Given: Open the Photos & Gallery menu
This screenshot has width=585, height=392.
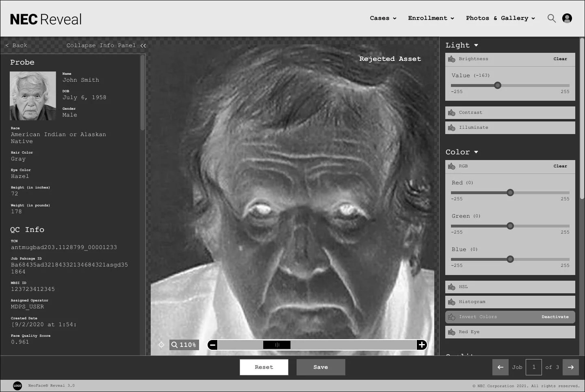Looking at the screenshot, I should 500,18.
